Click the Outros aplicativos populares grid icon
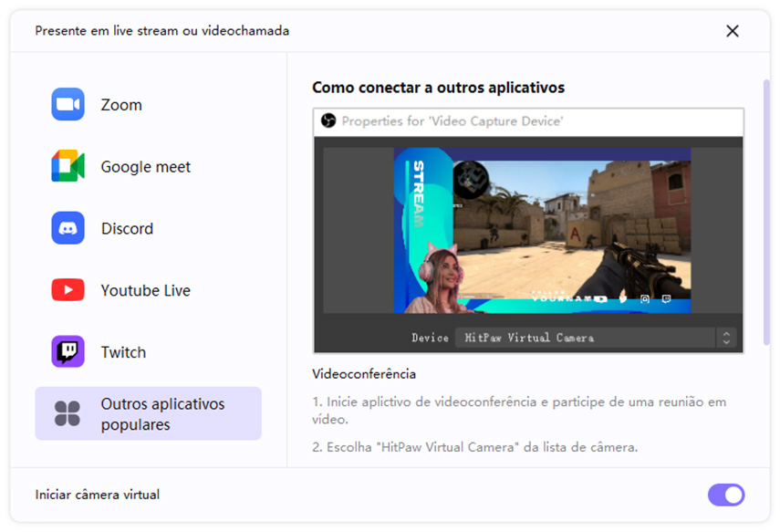The image size is (780, 532). tap(67, 412)
